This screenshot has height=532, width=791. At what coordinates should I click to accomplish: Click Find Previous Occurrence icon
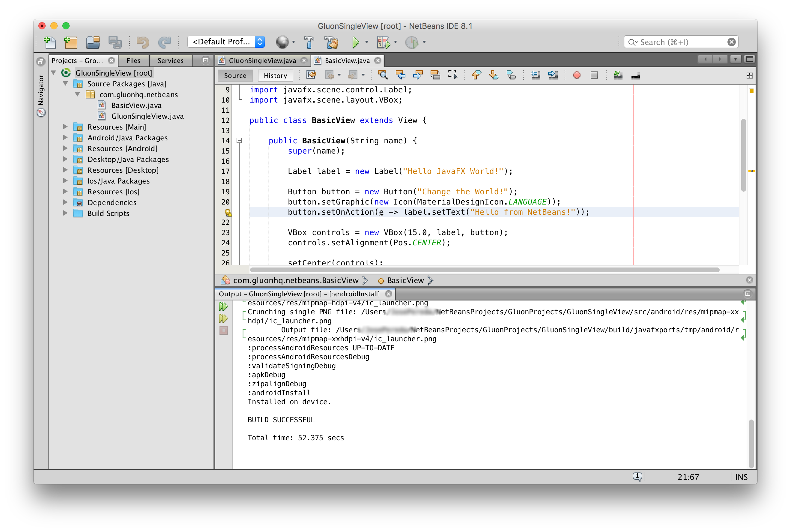pos(401,75)
